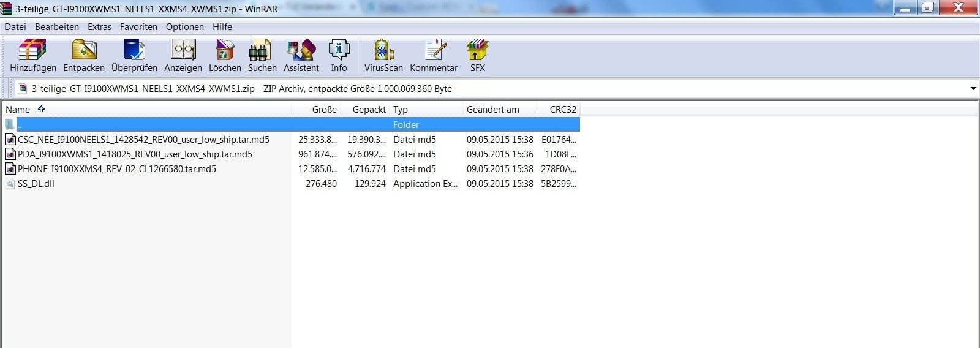Click the 09.05.2015 15:36 date cell
The height and width of the screenshot is (348, 980).
500,154
